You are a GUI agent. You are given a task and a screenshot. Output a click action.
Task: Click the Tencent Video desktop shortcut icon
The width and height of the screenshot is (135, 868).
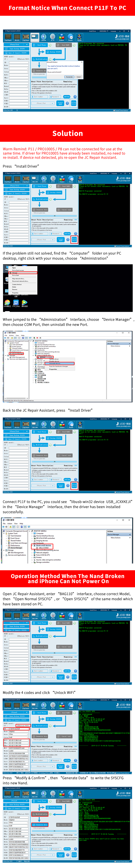pos(24,302)
